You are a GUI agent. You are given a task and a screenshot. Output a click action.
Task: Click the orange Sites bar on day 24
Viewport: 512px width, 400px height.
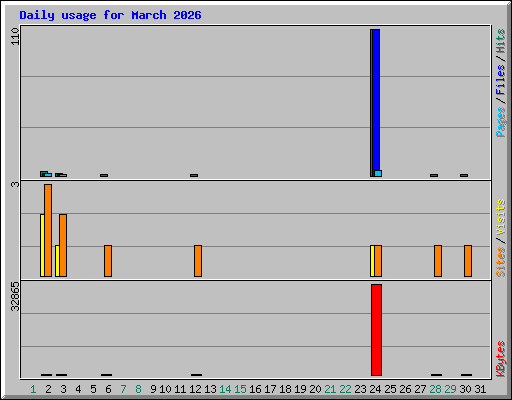pos(378,261)
